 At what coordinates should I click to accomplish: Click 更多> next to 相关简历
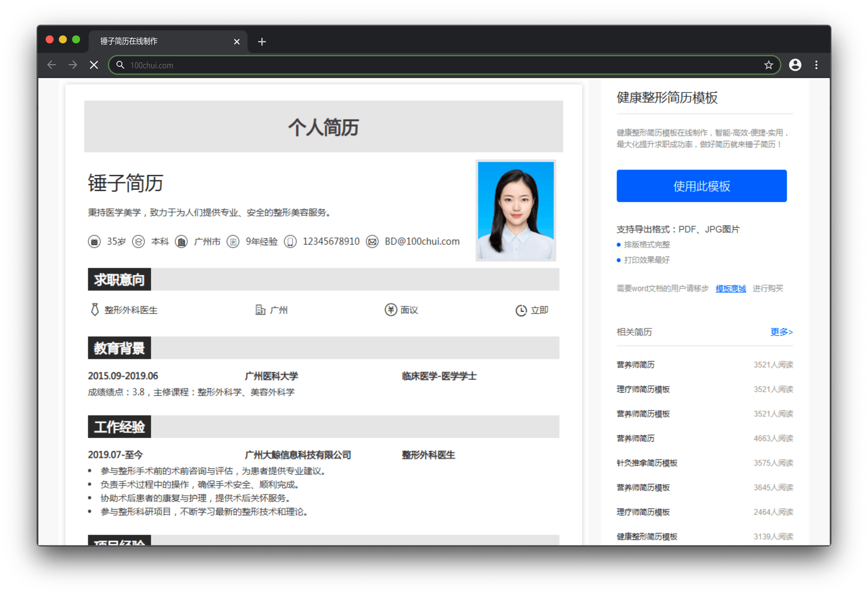pyautogui.click(x=781, y=332)
